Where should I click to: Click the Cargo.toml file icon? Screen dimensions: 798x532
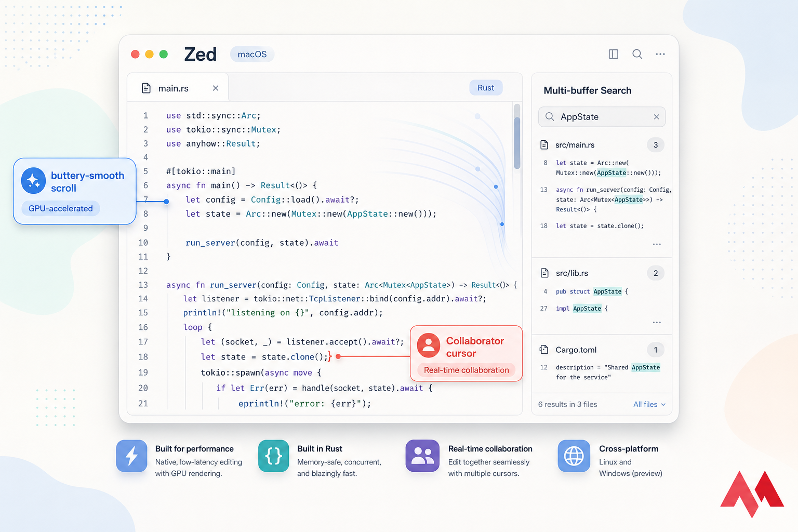(544, 350)
